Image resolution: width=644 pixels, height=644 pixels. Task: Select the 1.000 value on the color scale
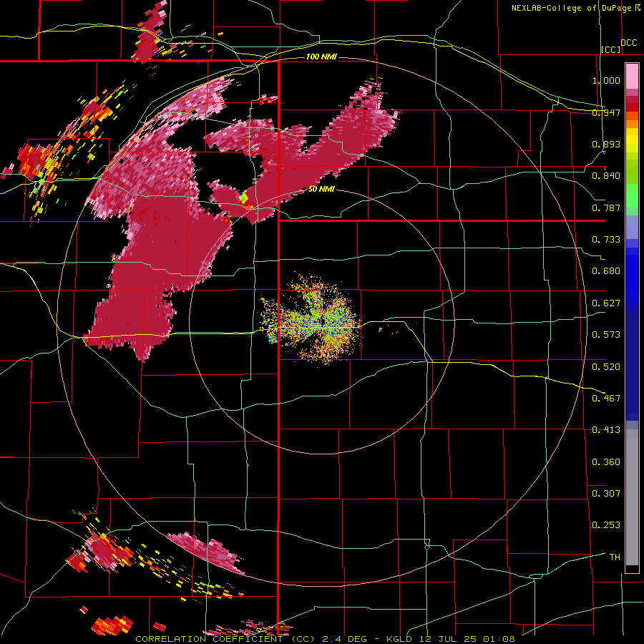[x=606, y=80]
